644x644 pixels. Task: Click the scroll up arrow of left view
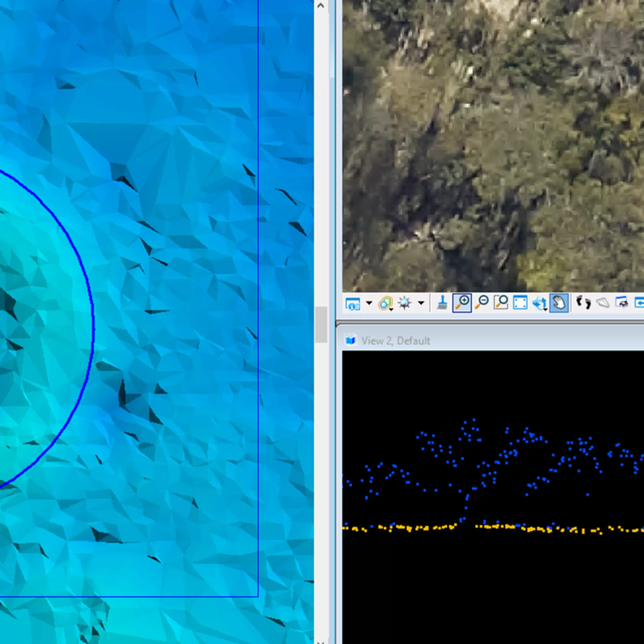point(321,6)
